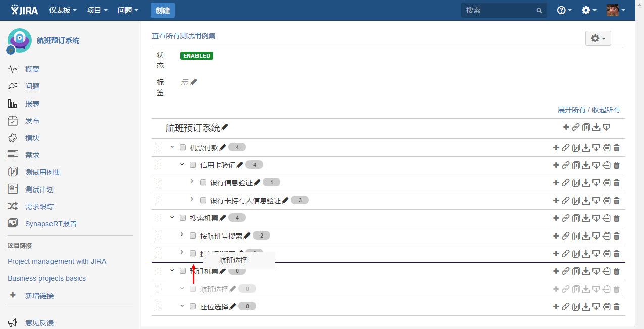Open 测试用例集 in the sidebar

point(43,172)
